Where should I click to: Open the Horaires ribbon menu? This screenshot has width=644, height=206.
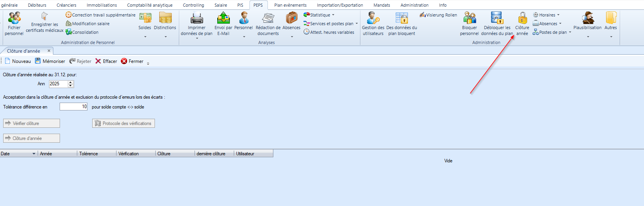click(x=546, y=15)
